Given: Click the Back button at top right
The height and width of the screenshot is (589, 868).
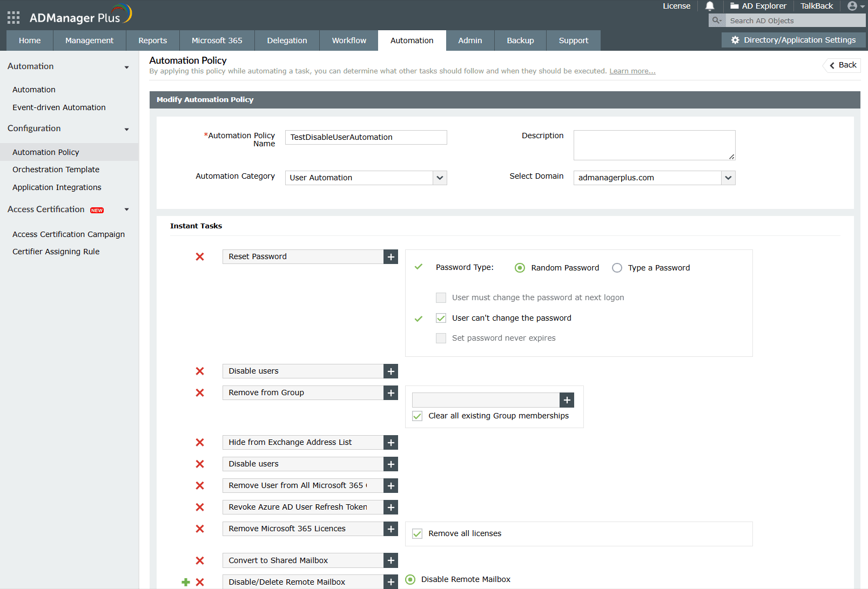Looking at the screenshot, I should (841, 65).
